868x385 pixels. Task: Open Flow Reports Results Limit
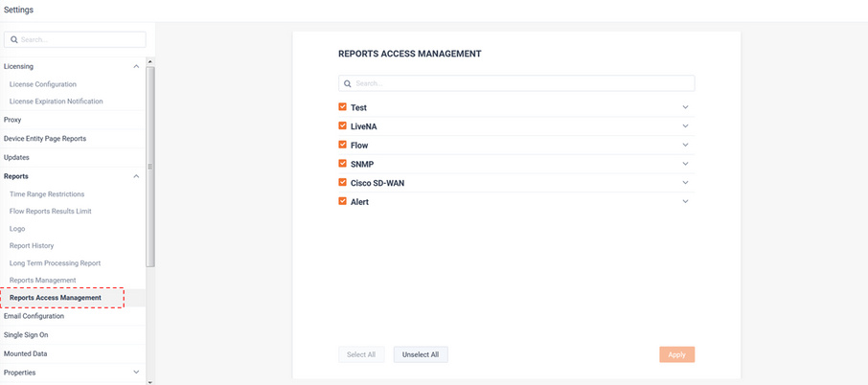tap(51, 212)
